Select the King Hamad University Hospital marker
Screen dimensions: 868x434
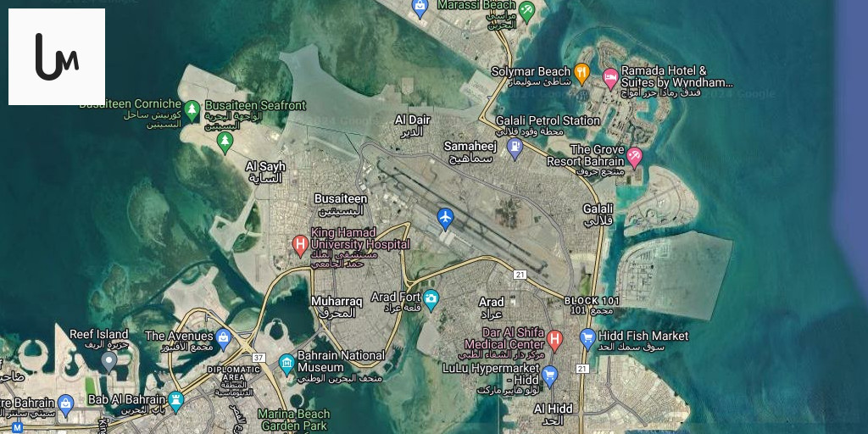[x=300, y=245]
